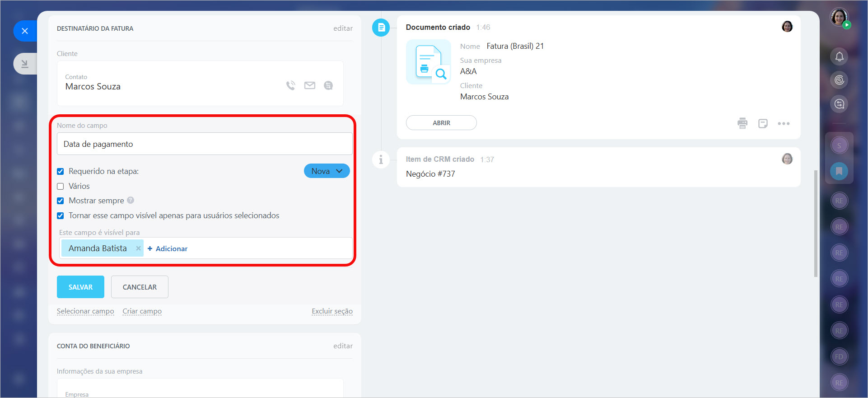
Task: Click the timeline vertical scrollbar
Action: [816, 224]
